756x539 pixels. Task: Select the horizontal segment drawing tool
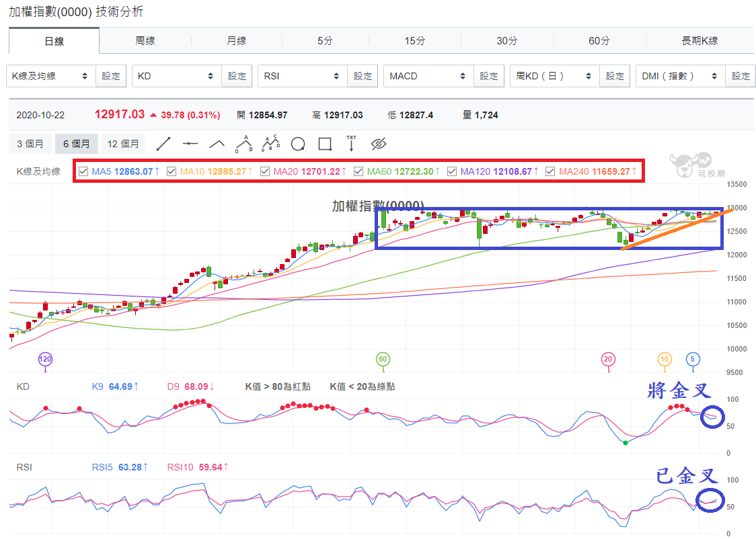point(190,144)
